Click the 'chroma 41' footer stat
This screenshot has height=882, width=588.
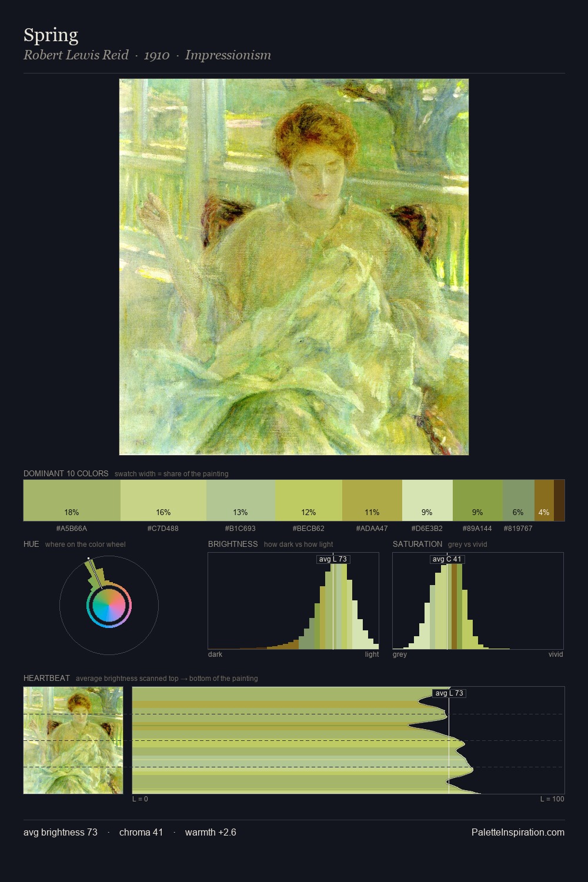pos(141,832)
